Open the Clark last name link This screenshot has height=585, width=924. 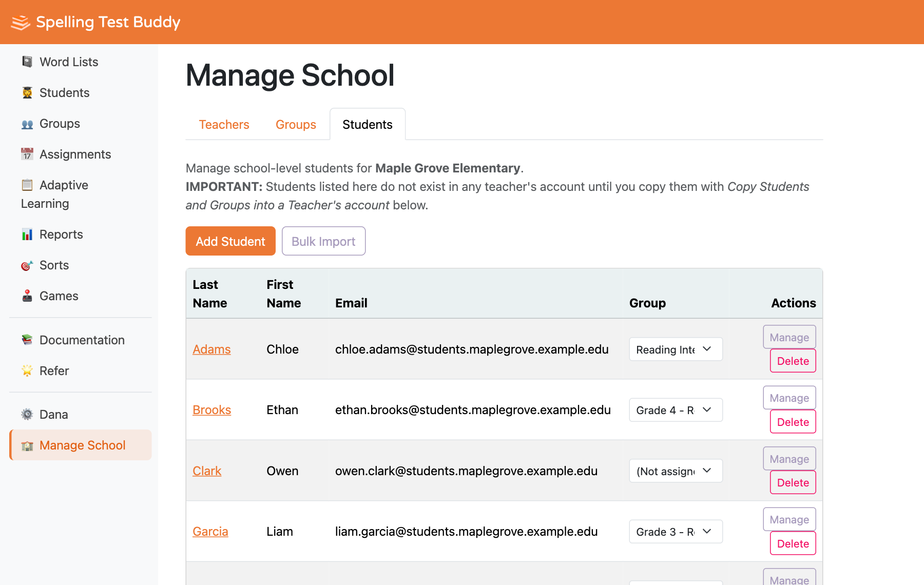pos(207,471)
